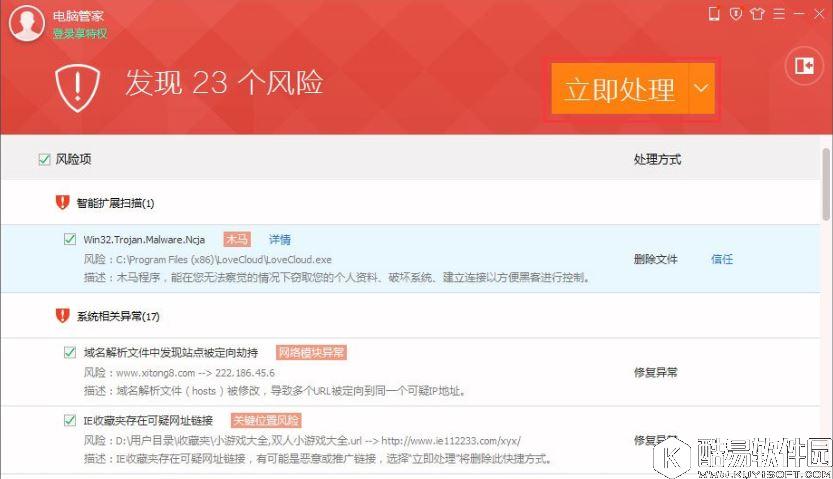Open the mobile phone icon in title bar
Screen dimensions: 833x479
click(x=714, y=14)
